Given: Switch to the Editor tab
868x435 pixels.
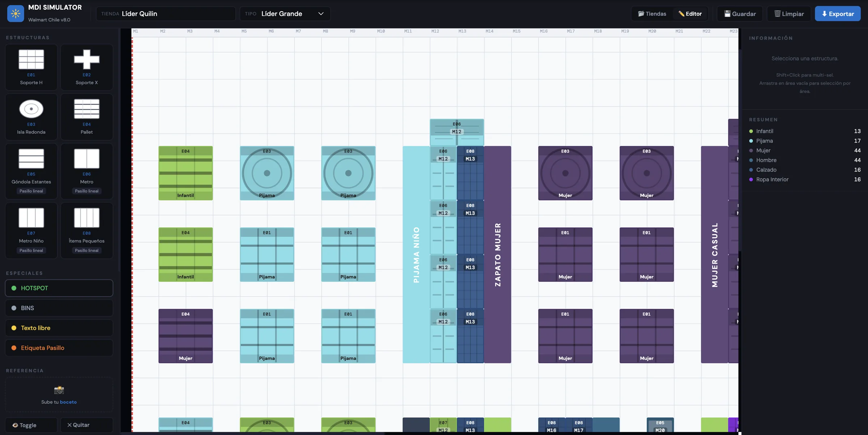Looking at the screenshot, I should pyautogui.click(x=690, y=14).
